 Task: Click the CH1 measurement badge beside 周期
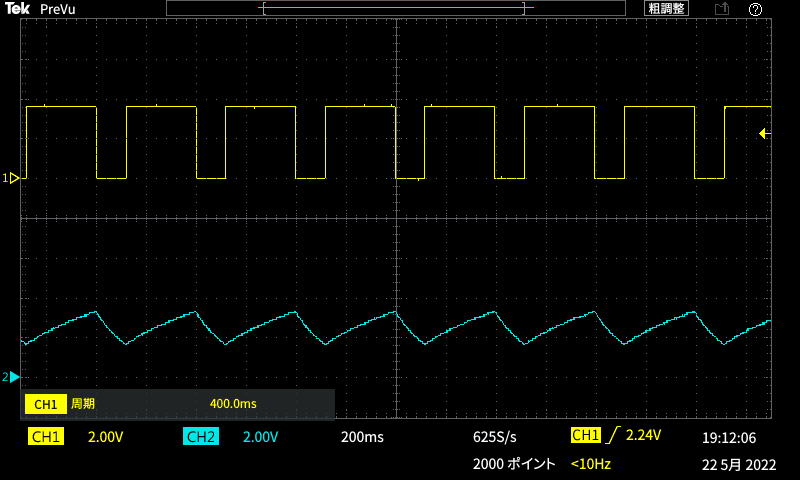click(46, 404)
